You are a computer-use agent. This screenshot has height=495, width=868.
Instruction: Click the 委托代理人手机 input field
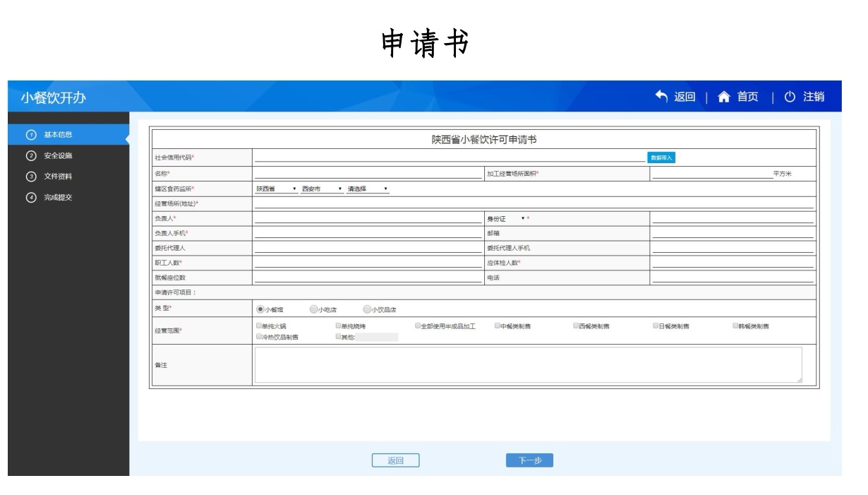[x=733, y=248]
